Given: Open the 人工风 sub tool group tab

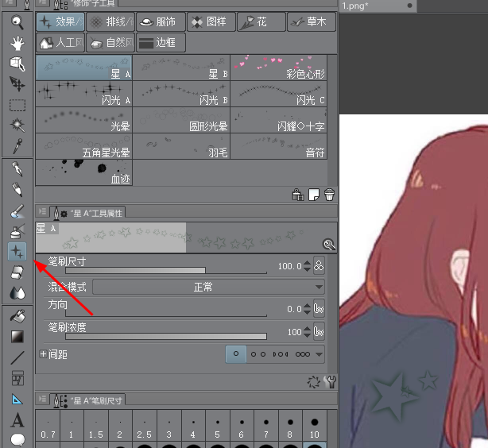Looking at the screenshot, I should tap(60, 42).
